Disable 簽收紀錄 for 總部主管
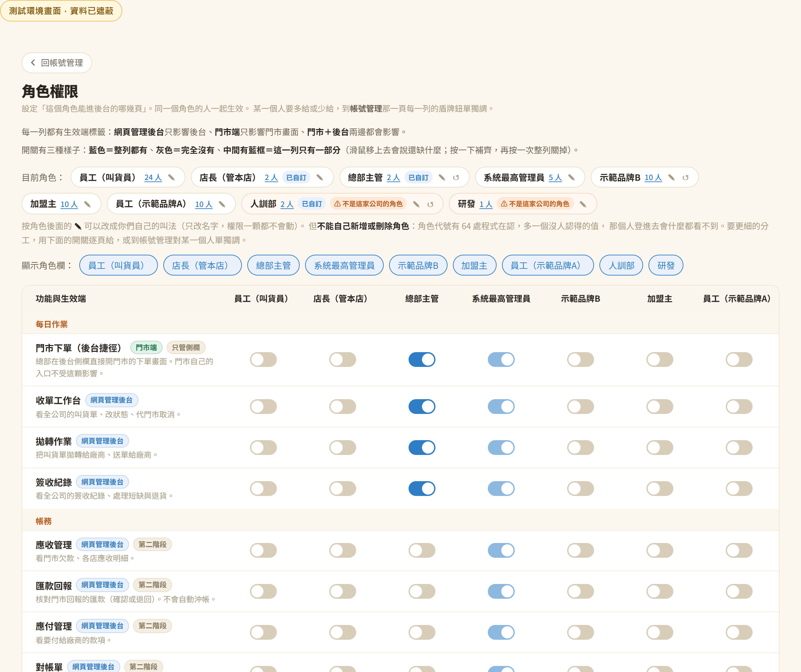 click(x=422, y=489)
